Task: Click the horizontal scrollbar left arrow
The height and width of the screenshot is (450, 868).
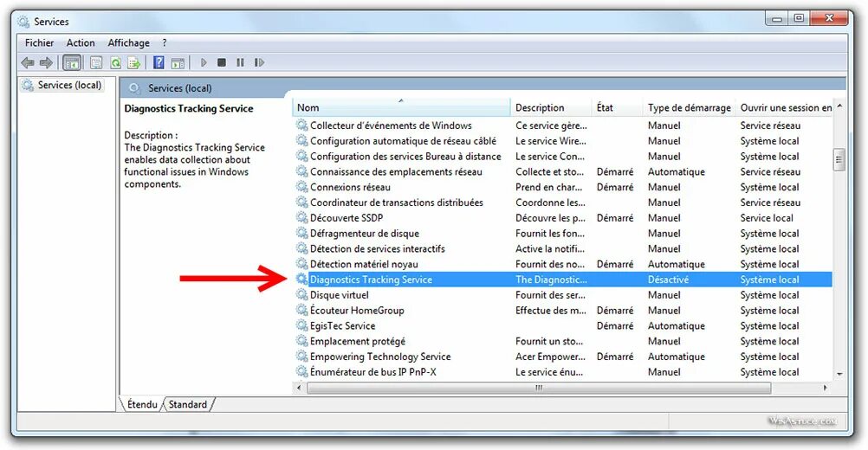Action: click(x=300, y=388)
